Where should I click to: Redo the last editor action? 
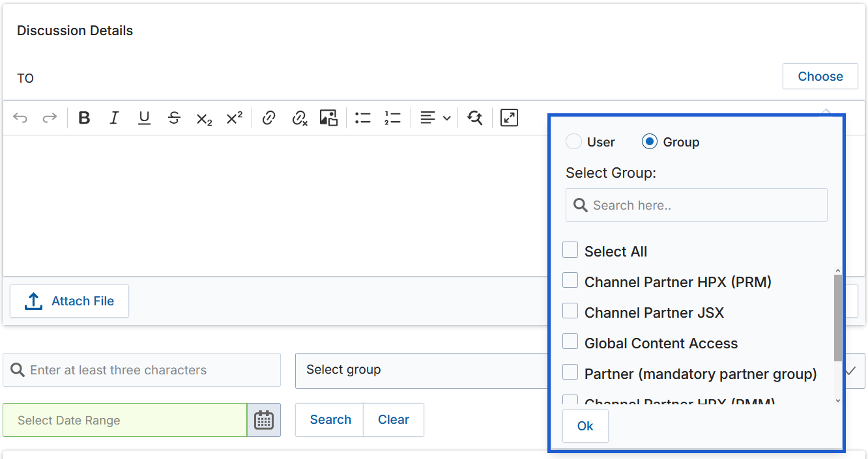50,118
